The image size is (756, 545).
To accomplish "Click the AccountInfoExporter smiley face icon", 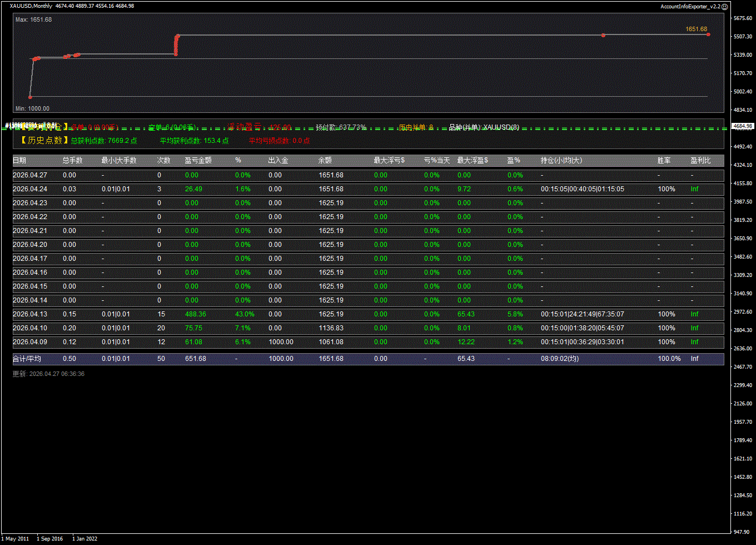I will tap(724, 6).
